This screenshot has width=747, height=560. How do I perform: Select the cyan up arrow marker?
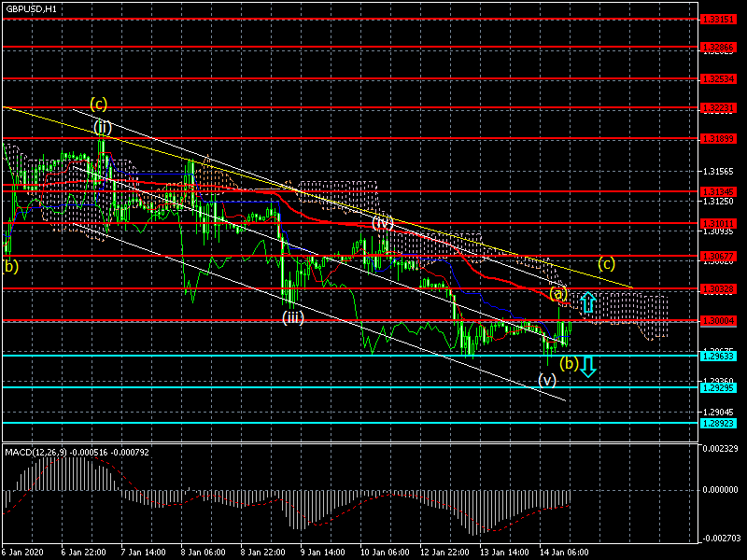pyautogui.click(x=588, y=302)
